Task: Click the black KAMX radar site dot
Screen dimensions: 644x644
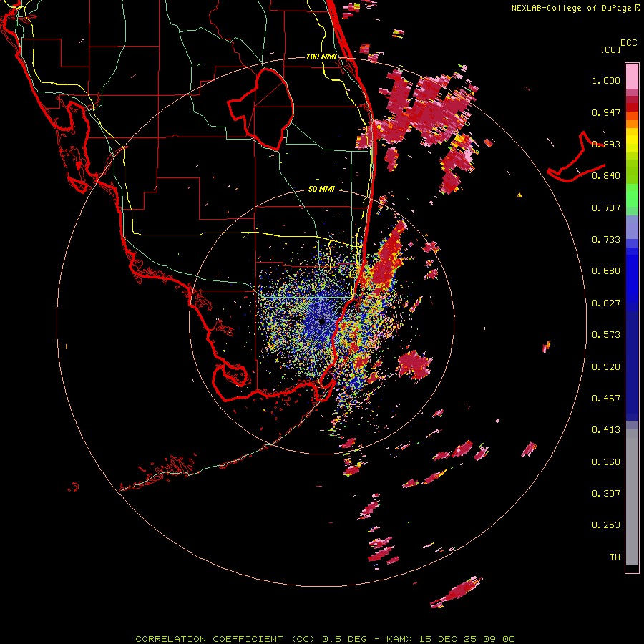Action: pos(322,322)
